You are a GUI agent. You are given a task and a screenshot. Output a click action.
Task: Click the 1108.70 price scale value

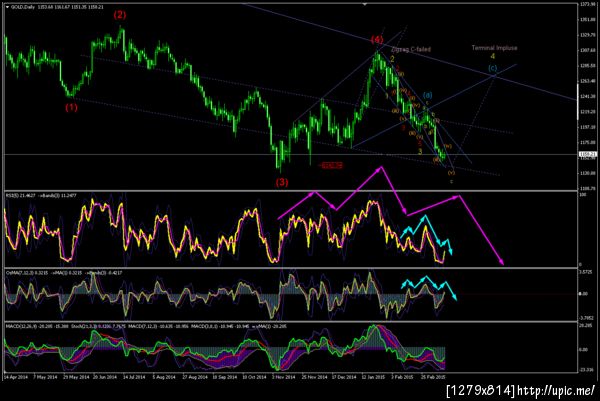[588, 188]
